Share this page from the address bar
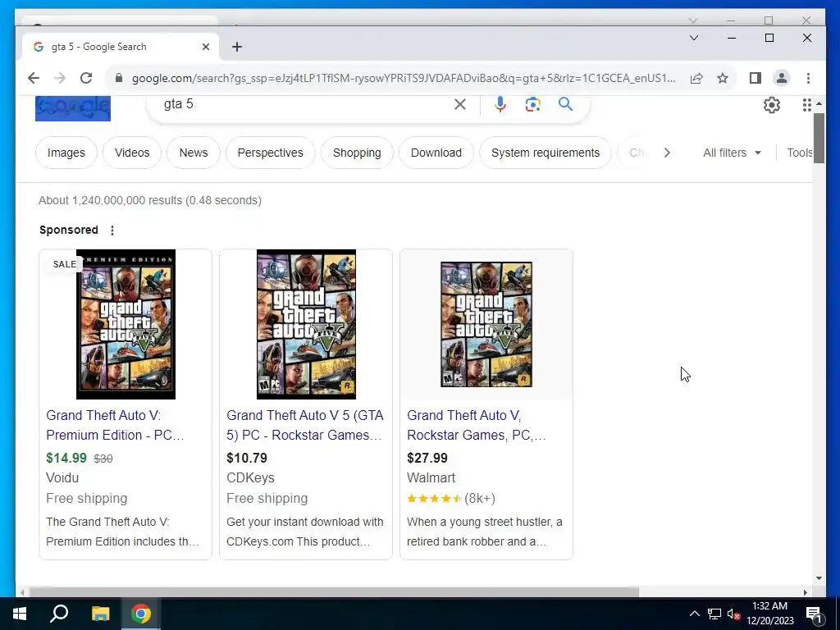 696,78
